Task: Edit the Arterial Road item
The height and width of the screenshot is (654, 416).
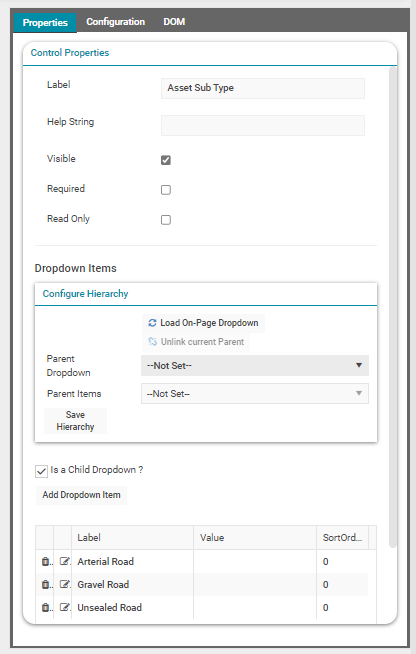Action: click(x=64, y=561)
